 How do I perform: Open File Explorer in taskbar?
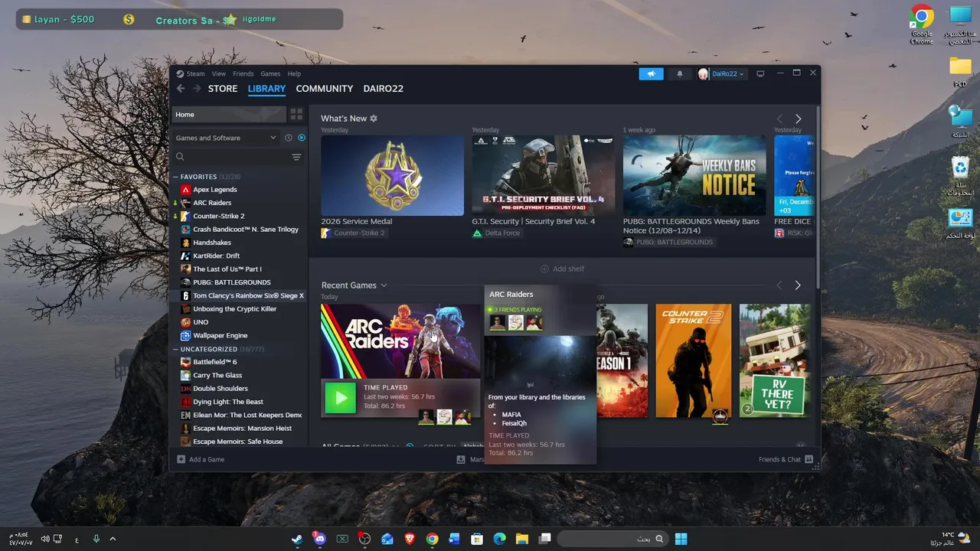coord(522,539)
